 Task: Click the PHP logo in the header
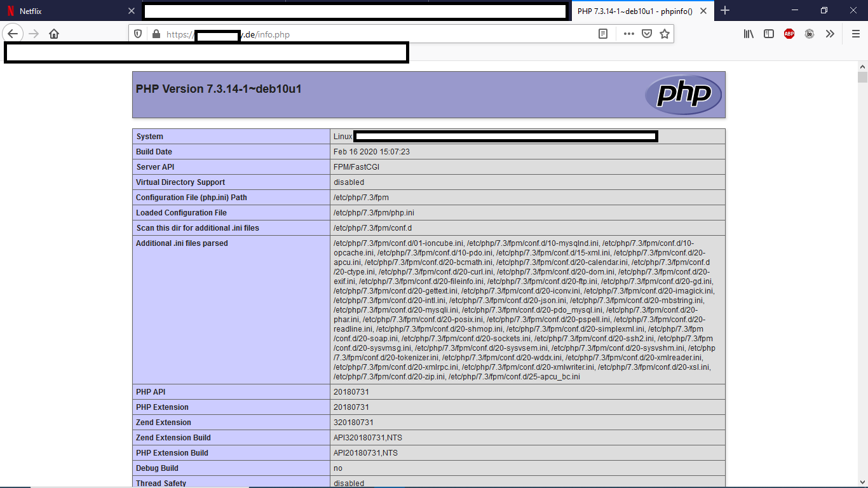tap(683, 95)
